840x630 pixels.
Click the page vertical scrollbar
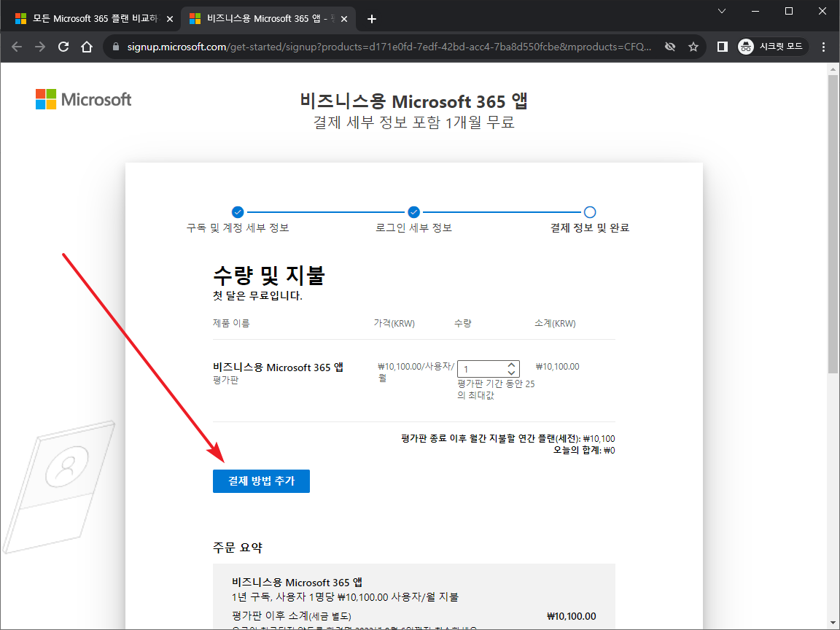point(833,225)
